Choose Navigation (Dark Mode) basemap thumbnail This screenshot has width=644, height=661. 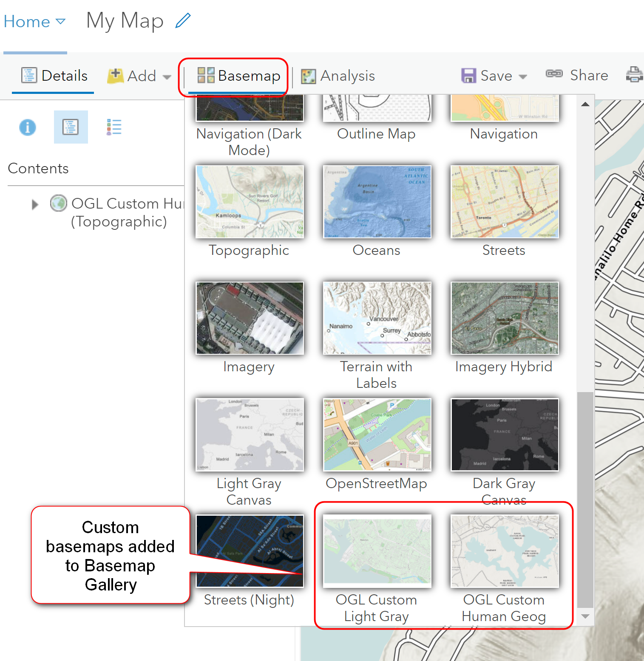[x=250, y=108]
